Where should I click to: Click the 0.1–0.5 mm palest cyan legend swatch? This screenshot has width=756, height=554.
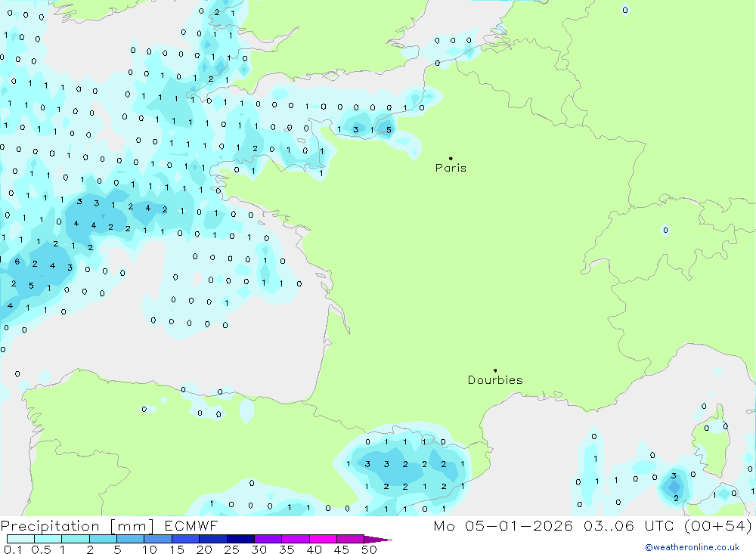20,539
